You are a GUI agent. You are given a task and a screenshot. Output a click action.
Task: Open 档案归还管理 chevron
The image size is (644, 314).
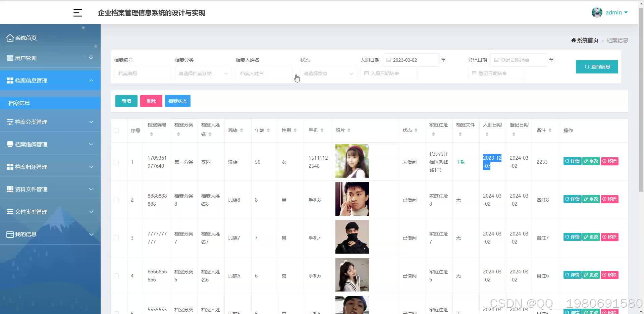(x=91, y=167)
